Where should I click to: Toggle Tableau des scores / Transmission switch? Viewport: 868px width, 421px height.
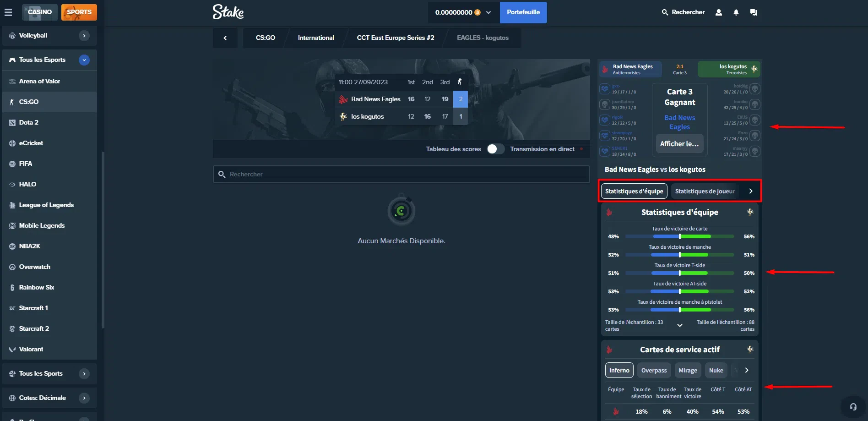pyautogui.click(x=496, y=149)
